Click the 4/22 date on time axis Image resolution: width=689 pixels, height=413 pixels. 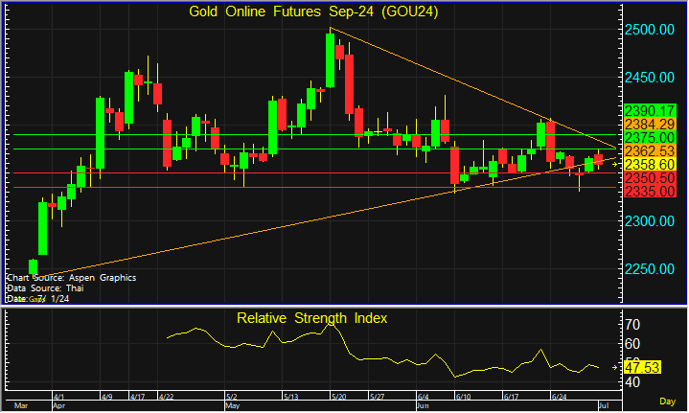coord(167,397)
